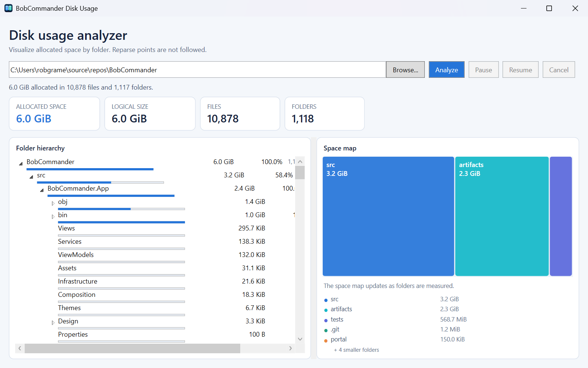Select the purple tests block in space map

pyautogui.click(x=561, y=216)
